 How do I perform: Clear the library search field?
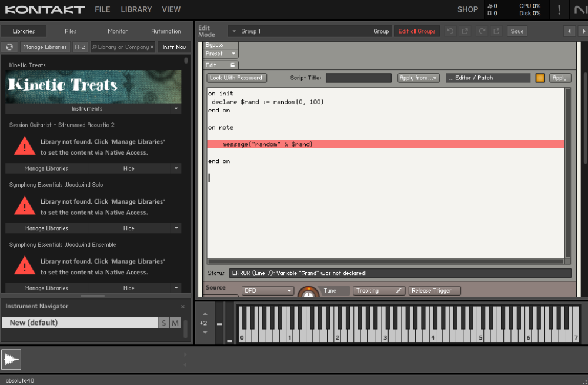click(x=152, y=47)
